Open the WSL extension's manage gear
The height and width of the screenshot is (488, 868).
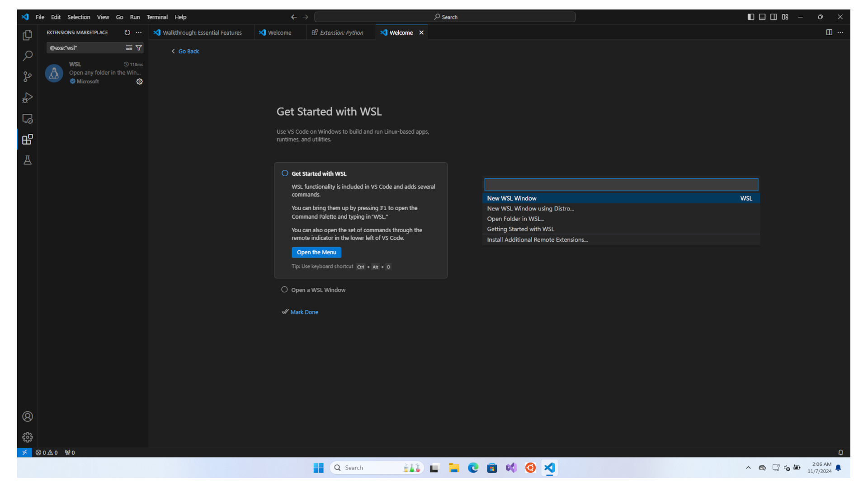point(139,81)
